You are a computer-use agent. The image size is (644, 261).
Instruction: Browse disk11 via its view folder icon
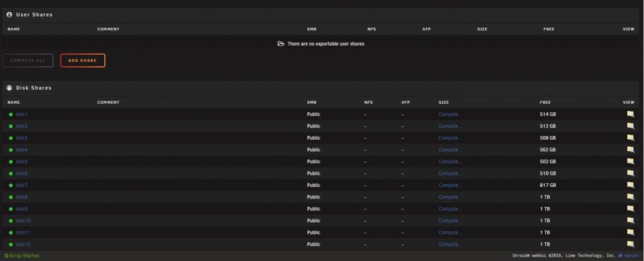630,233
